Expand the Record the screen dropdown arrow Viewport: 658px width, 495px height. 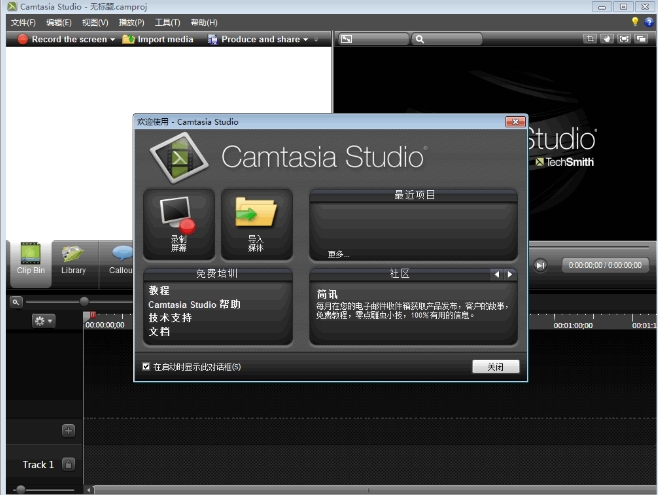tap(113, 40)
